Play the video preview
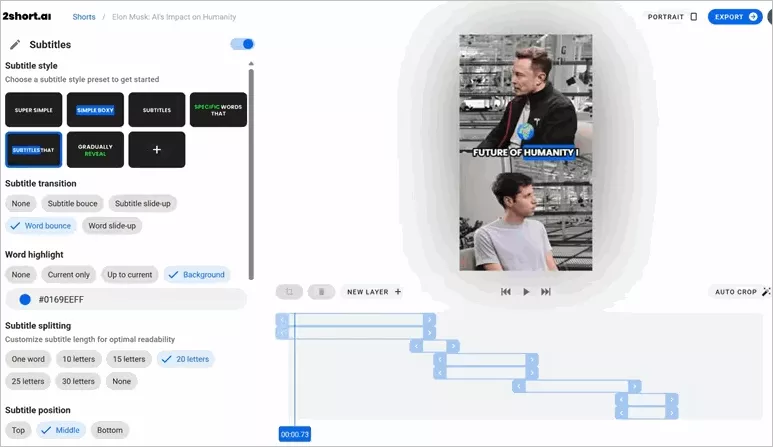The image size is (773, 447). click(526, 292)
